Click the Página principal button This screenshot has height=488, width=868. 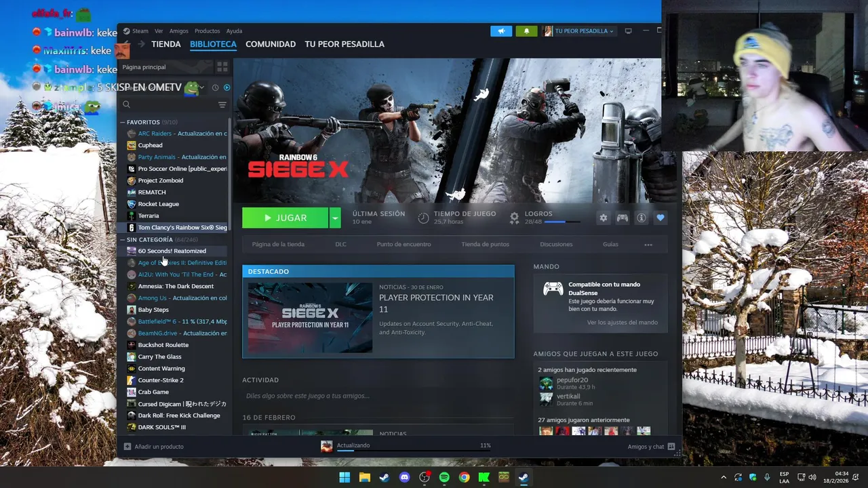166,67
